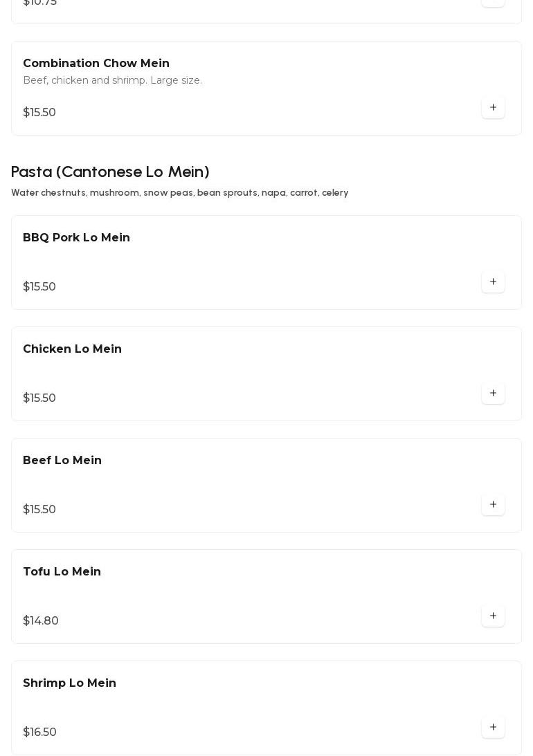Click the Pasta (Cantonese Lo Mein) section heading
The height and width of the screenshot is (756, 533).
pyautogui.click(x=110, y=172)
